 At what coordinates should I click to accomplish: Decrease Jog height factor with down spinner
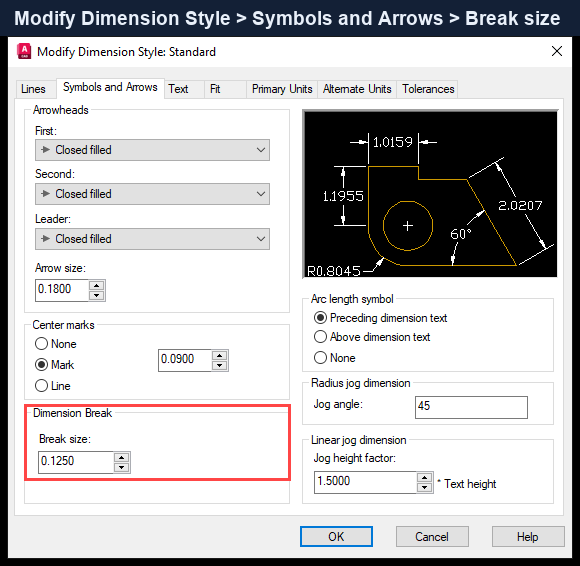(425, 487)
